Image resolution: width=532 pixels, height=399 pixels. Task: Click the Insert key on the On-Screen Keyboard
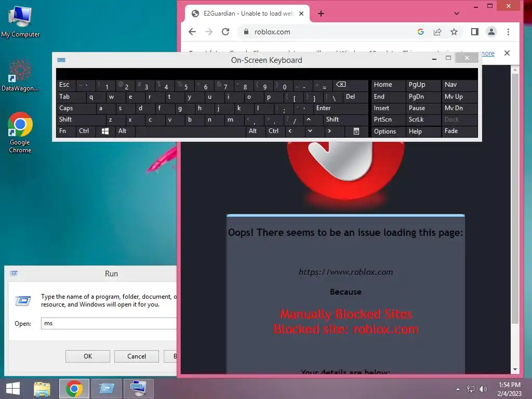pyautogui.click(x=388, y=108)
